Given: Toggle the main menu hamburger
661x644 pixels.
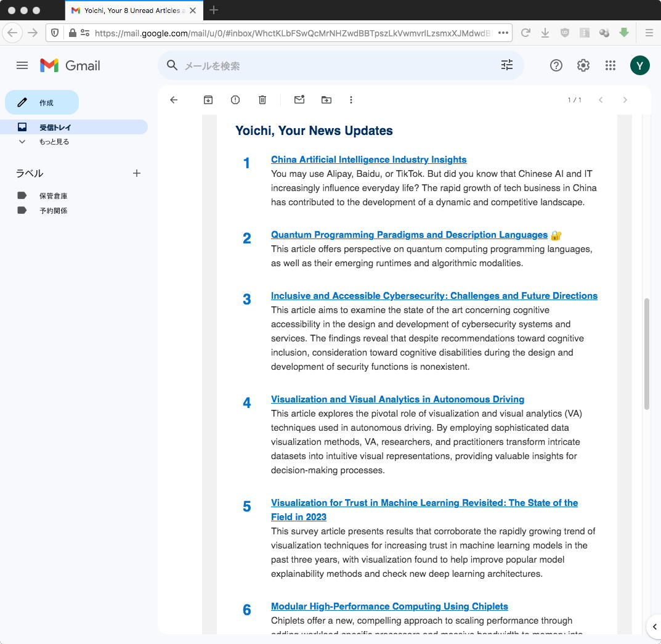Looking at the screenshot, I should click(x=22, y=65).
